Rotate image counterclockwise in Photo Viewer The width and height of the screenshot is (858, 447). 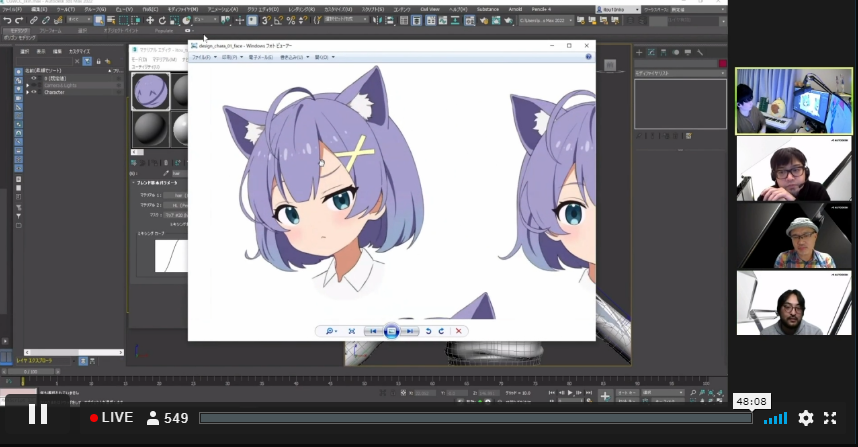(x=428, y=331)
